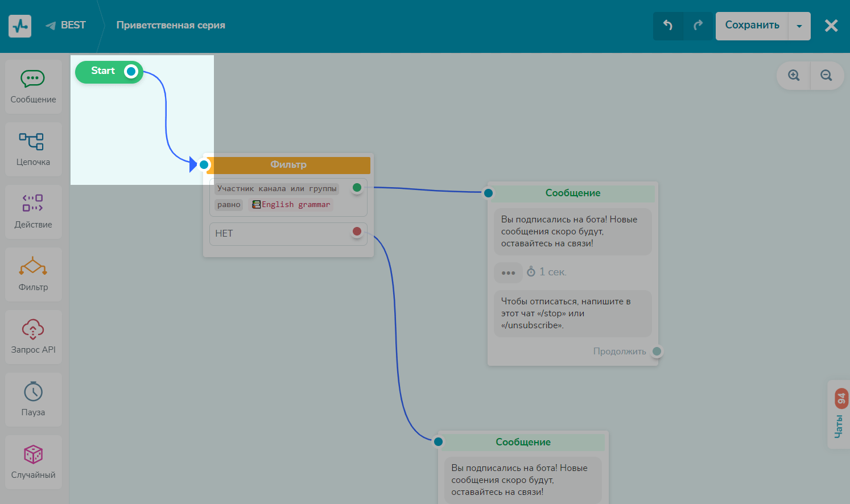
Task: Select the Запрос API block
Action: (x=33, y=337)
